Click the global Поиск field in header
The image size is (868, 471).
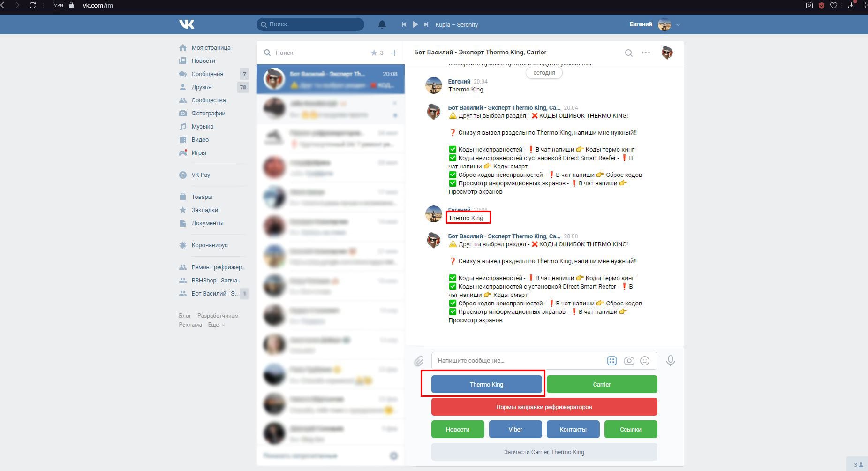point(310,24)
